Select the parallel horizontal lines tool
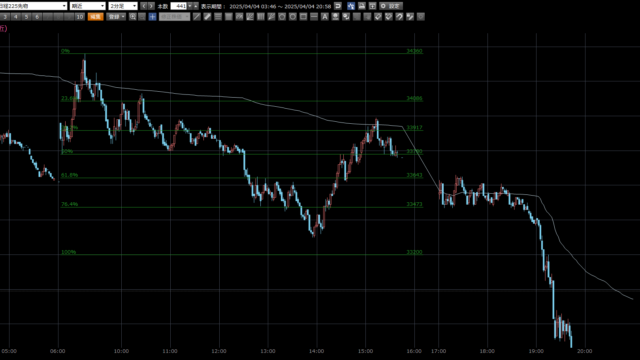Screen dimensions: 640x360 click(x=218, y=17)
